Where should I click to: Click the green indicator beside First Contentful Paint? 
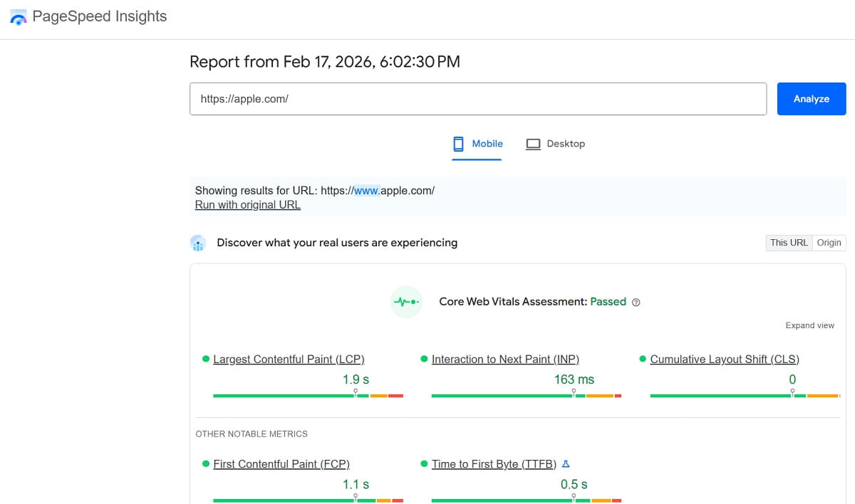pos(206,463)
